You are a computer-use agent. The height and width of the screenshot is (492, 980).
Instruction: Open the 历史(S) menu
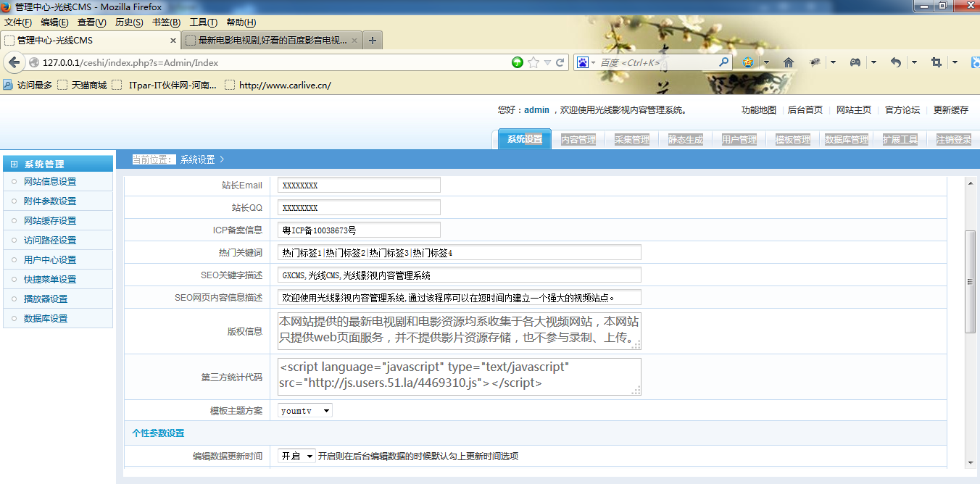tap(129, 22)
